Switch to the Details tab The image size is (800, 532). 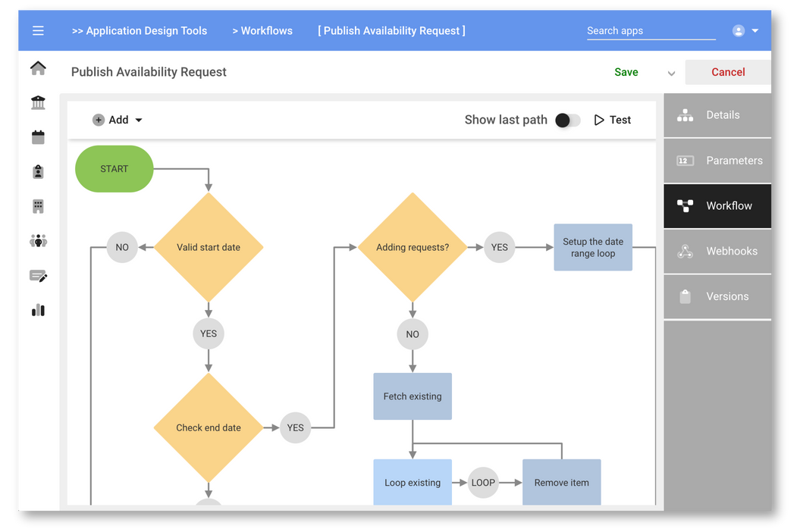point(717,115)
